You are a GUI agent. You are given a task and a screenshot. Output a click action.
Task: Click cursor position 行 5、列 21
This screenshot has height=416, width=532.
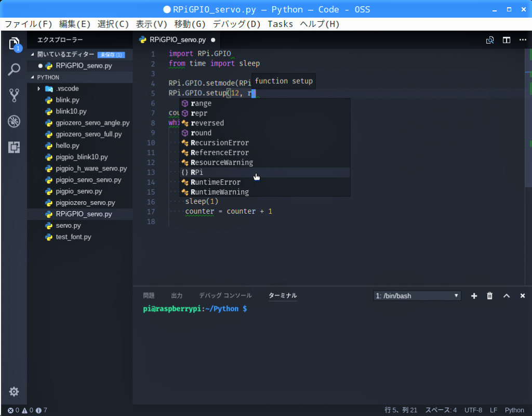[x=401, y=410]
